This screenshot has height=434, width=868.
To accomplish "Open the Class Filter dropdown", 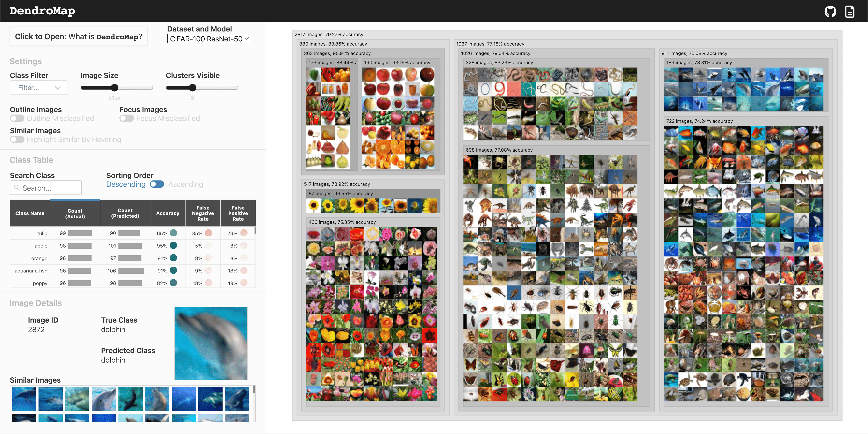I will pyautogui.click(x=39, y=88).
